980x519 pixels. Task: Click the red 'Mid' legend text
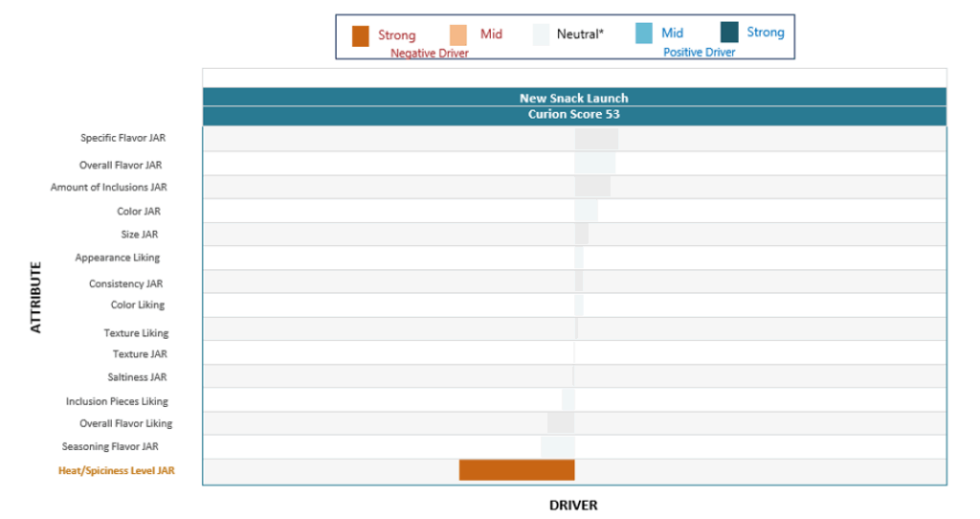(491, 34)
